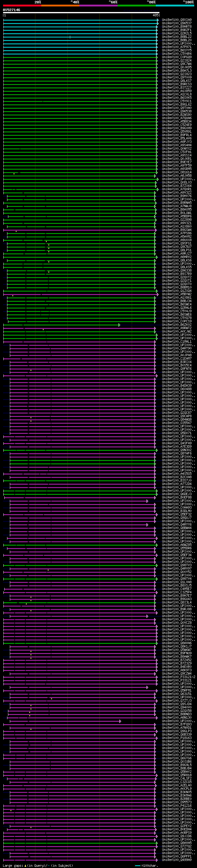197x868 pixels.
Task: Open UniRef100_O22898 sequence entry
Action: coord(177,220)
